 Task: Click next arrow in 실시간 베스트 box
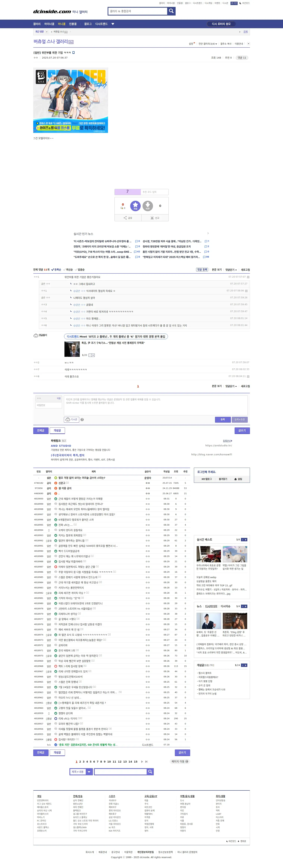click(246, 539)
